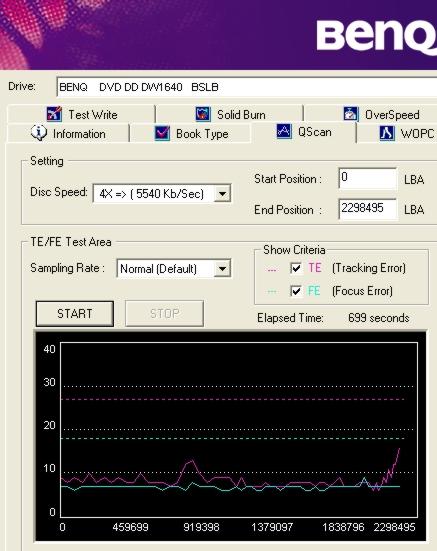Expand the Disc Speed dropdown arrow
This screenshot has height=551, width=437.
point(222,193)
